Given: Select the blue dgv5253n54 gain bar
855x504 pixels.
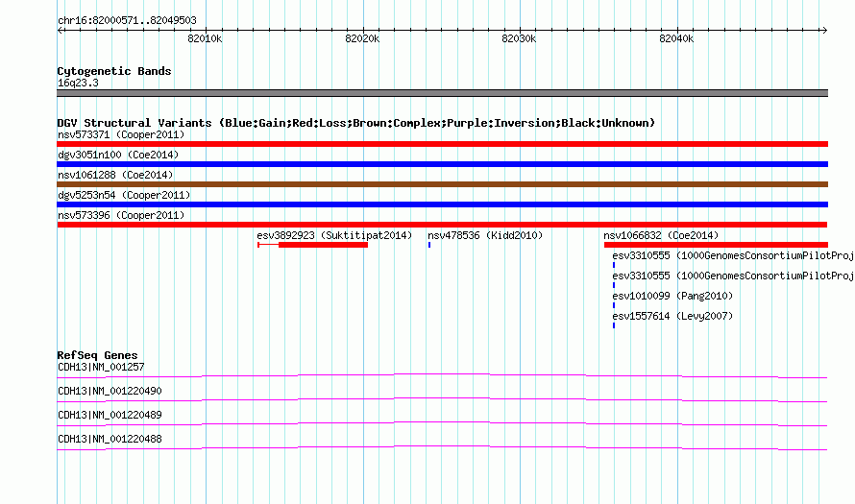Looking at the screenshot, I should [442, 204].
